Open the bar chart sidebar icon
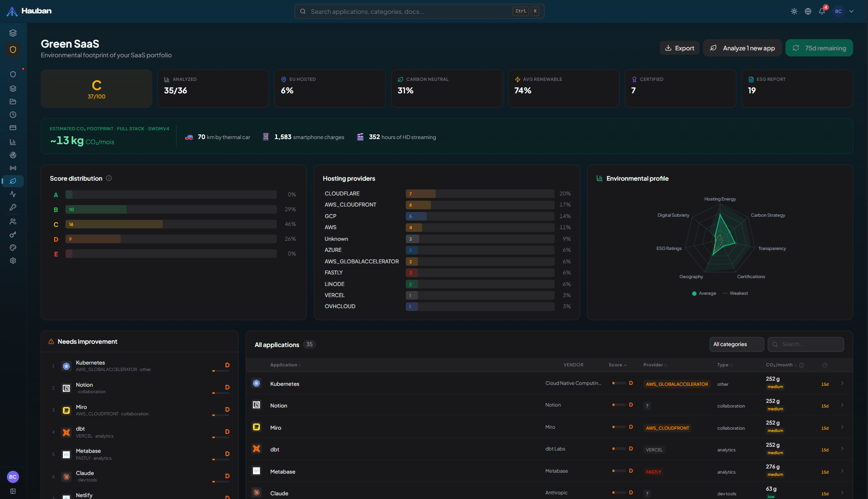Screen dimensions: 868x499 [13, 142]
